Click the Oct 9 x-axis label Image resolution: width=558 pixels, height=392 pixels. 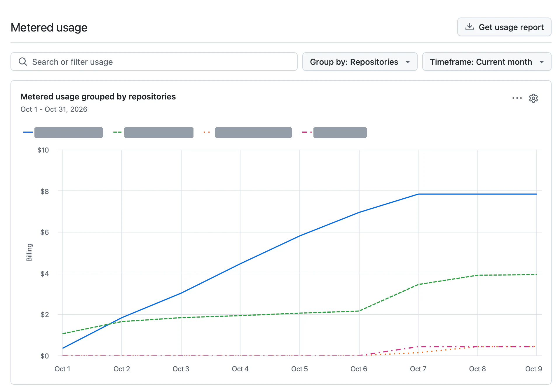click(533, 369)
